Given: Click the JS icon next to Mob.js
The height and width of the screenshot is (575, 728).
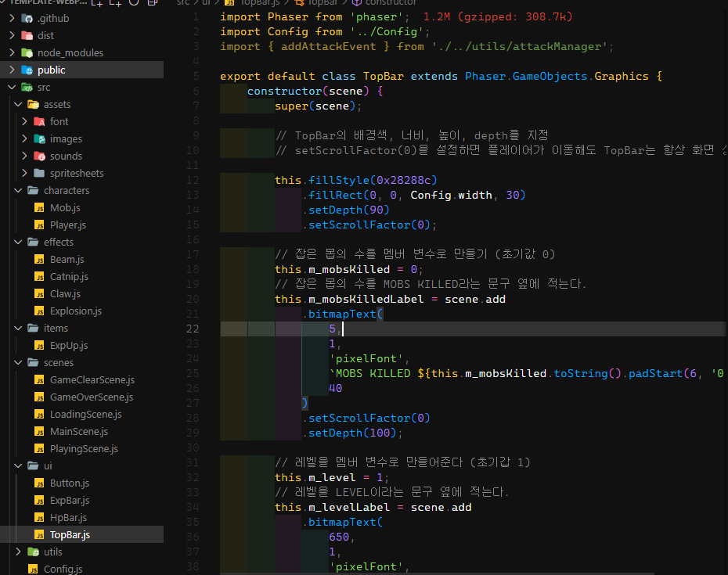Looking at the screenshot, I should [39, 208].
